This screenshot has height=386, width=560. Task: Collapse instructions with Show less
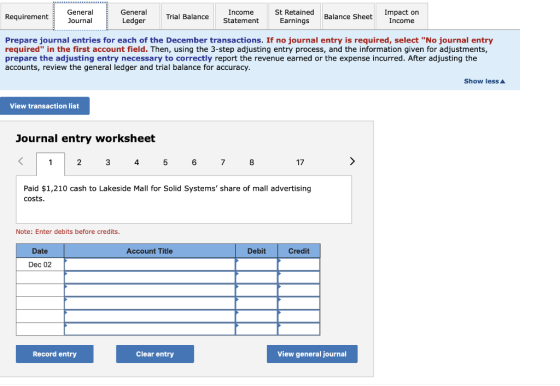(x=484, y=81)
